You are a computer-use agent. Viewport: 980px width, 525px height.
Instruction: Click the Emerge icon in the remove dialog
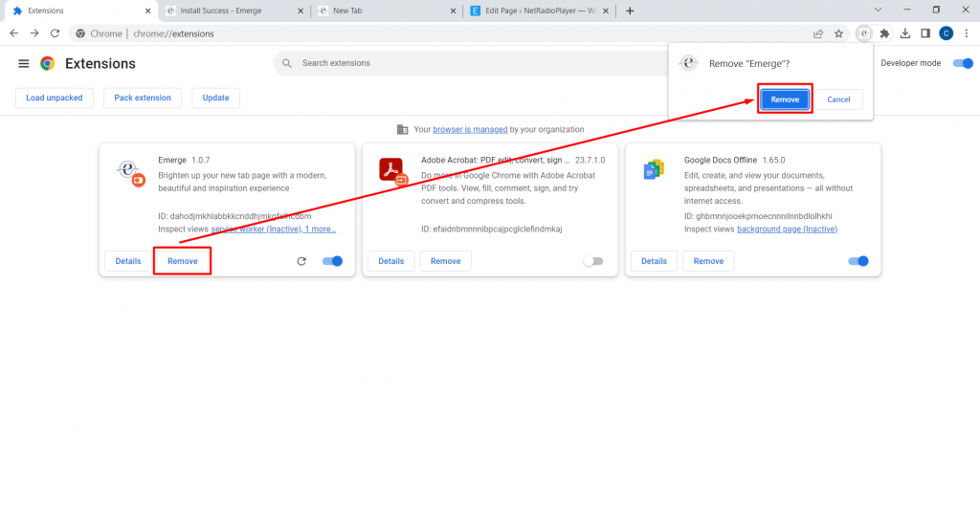688,63
